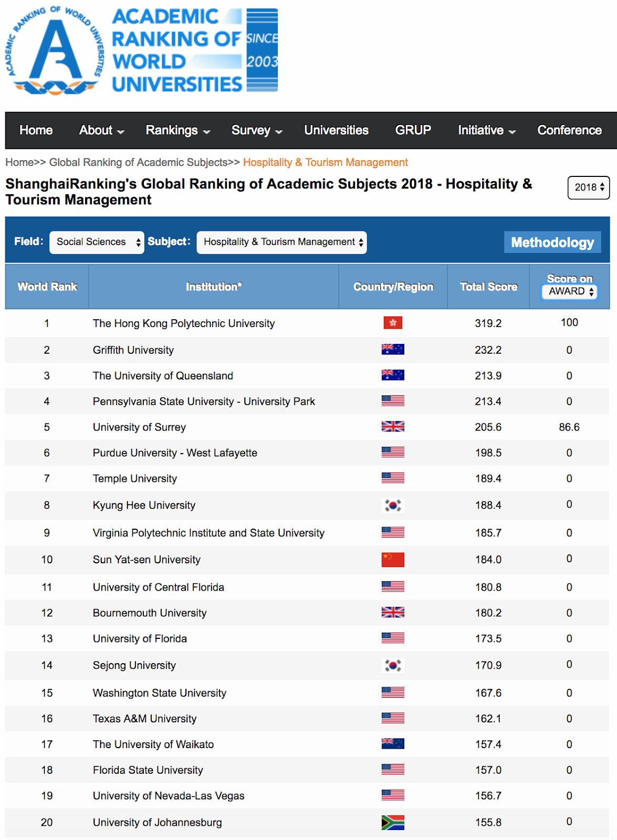
Task: Open the Sun Yat-sen University link
Action: click(x=147, y=560)
